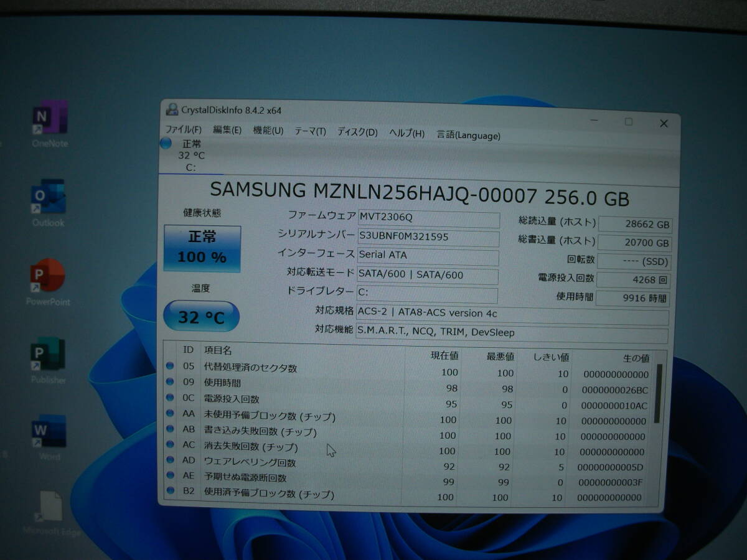Click the しきい値 column header

click(x=552, y=358)
